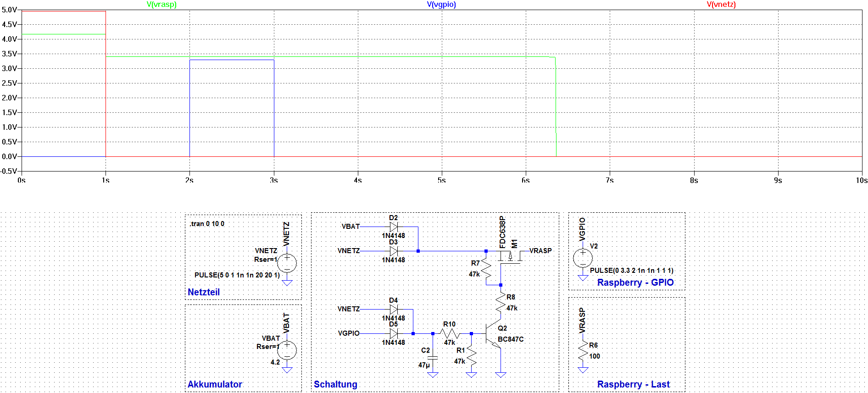Click the 100 value of R6

click(595, 356)
